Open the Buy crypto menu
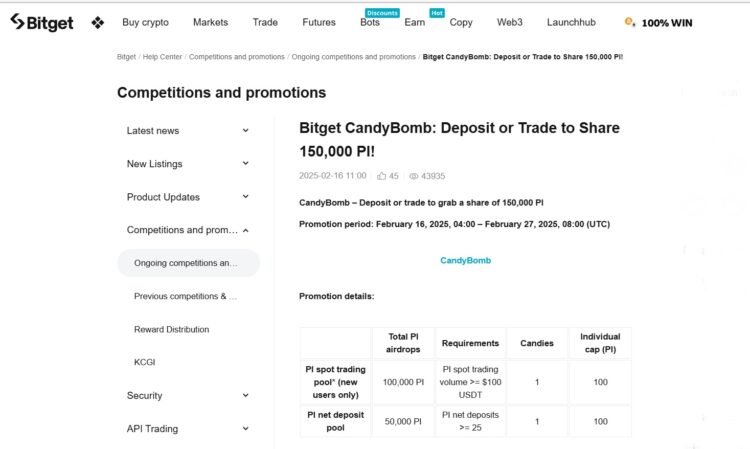Screen dimensions: 750x449 pos(145,22)
